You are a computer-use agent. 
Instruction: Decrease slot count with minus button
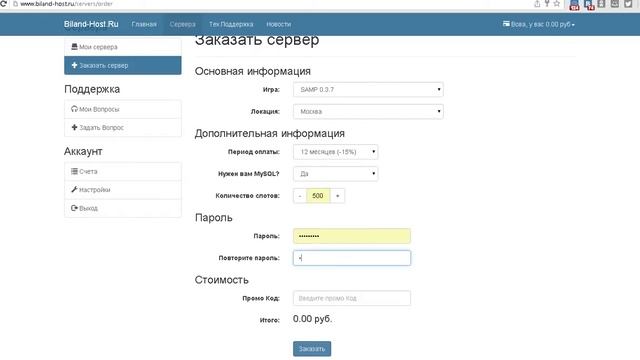click(x=300, y=196)
